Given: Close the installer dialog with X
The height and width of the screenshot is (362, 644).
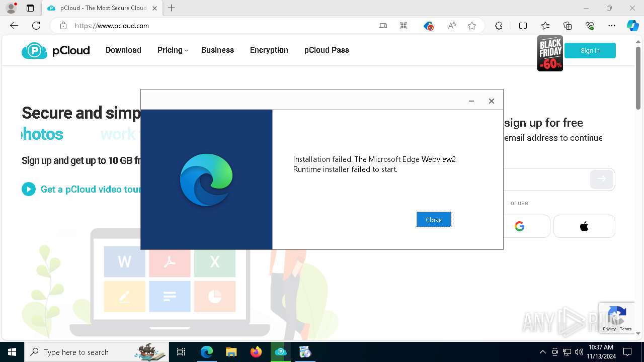Looking at the screenshot, I should click(492, 101).
